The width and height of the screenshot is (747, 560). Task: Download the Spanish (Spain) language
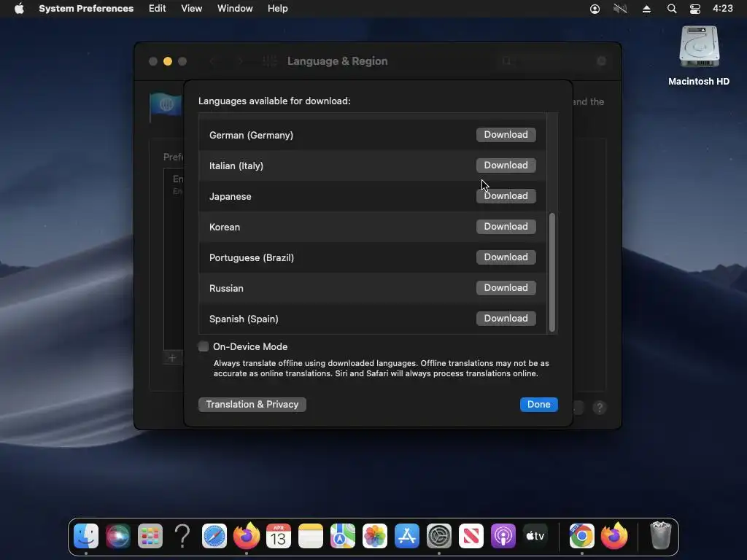tap(506, 319)
